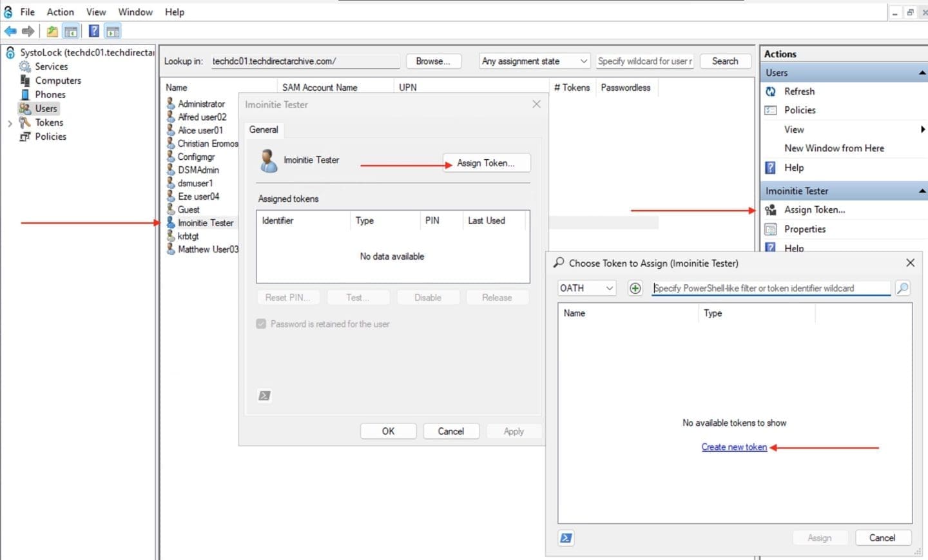The image size is (928, 560).
Task: Select DSMAdmin user row
Action: (x=198, y=170)
